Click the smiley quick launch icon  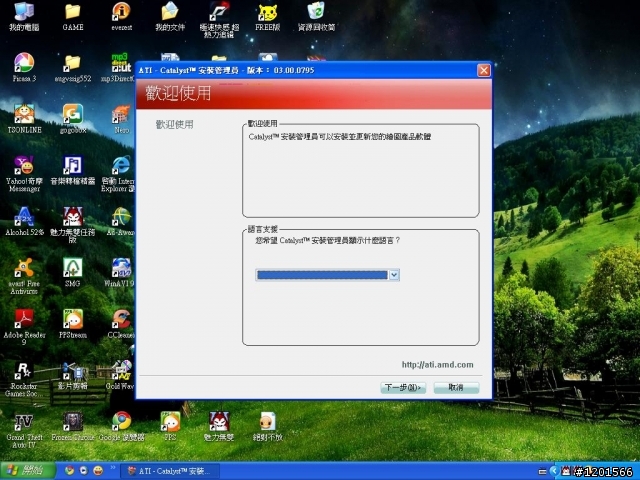coord(98,471)
